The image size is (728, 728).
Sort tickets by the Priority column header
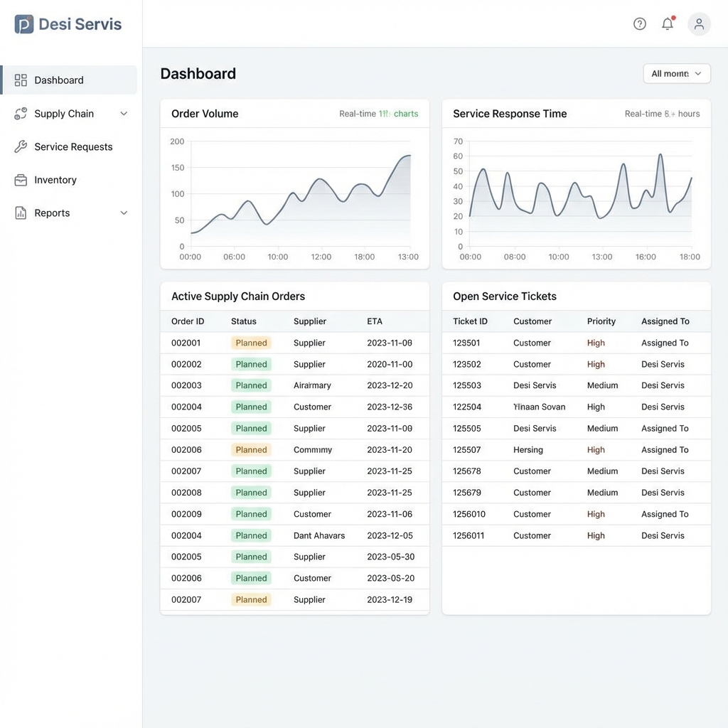pyautogui.click(x=601, y=321)
